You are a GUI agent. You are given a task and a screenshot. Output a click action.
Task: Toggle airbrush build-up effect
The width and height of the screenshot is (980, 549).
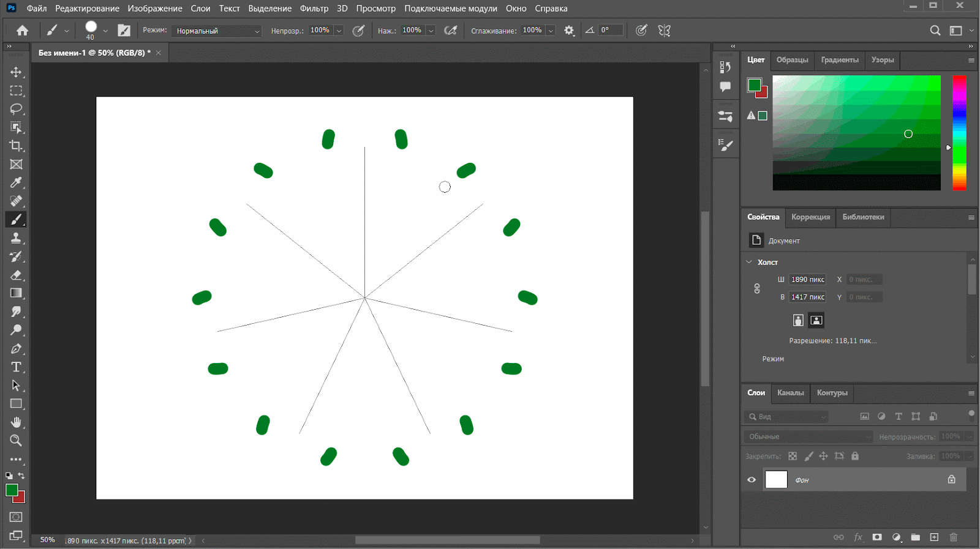[451, 31]
